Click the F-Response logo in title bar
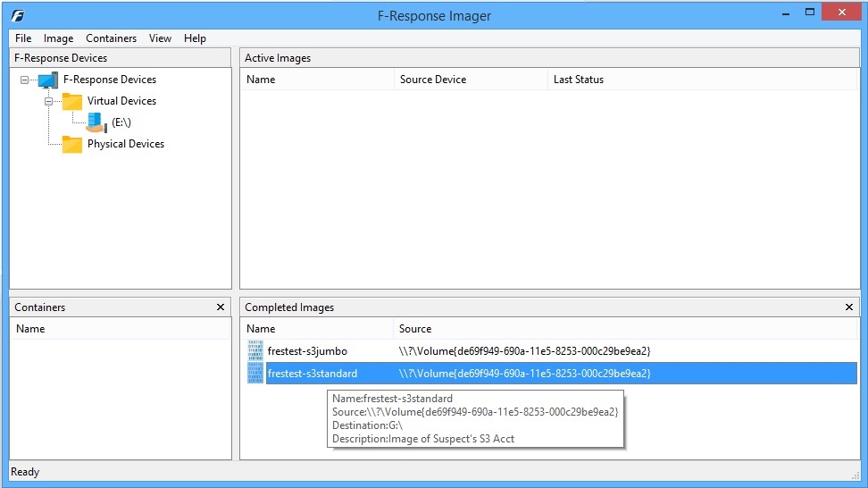 pos(17,15)
